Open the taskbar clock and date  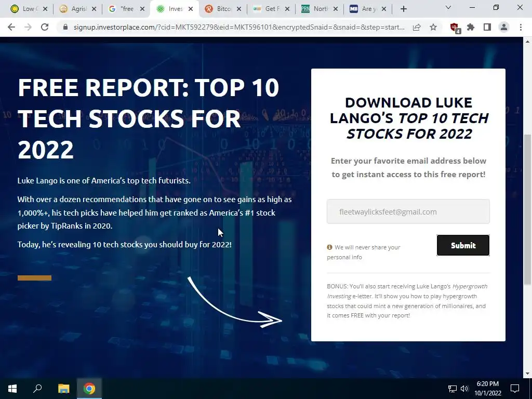[487, 389]
